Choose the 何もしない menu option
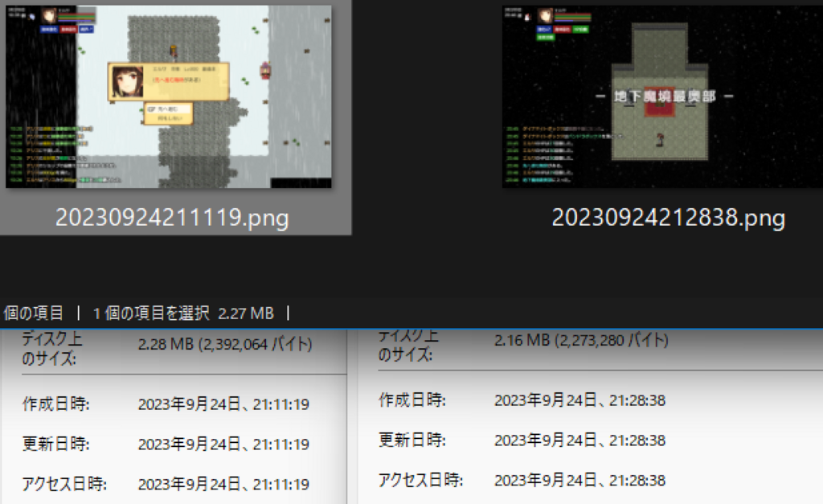Viewport: 823px width, 504px height. point(169,118)
